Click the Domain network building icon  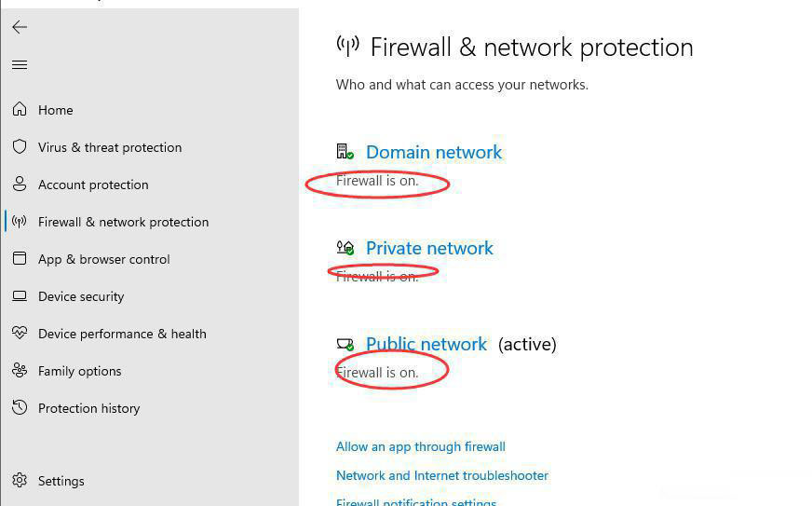(345, 152)
